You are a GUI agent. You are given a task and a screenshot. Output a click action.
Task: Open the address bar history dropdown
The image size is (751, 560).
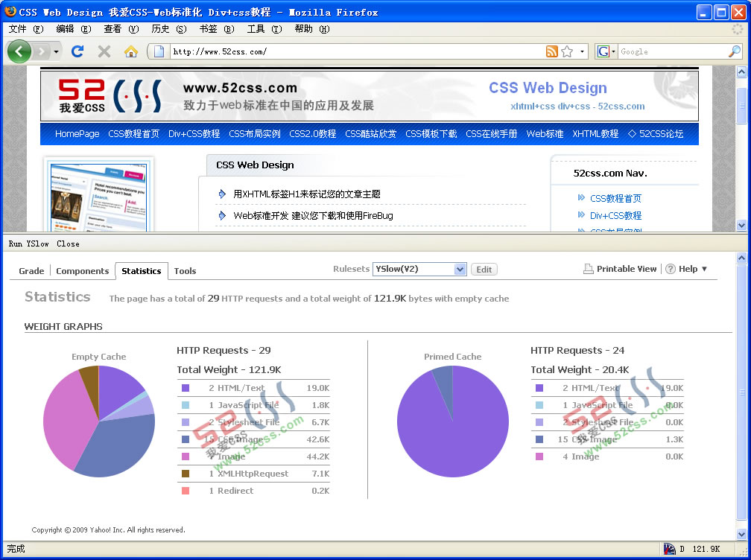[x=582, y=51]
